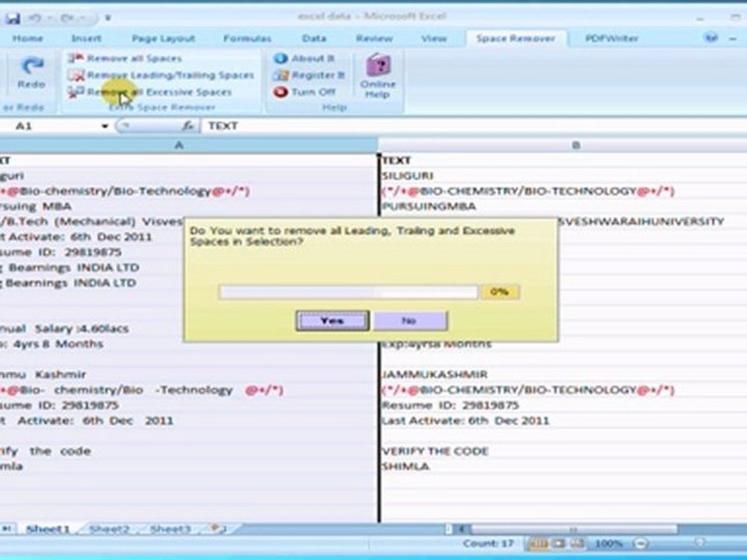Click the progress bar in the dialog
747x560 pixels.
[x=349, y=292]
